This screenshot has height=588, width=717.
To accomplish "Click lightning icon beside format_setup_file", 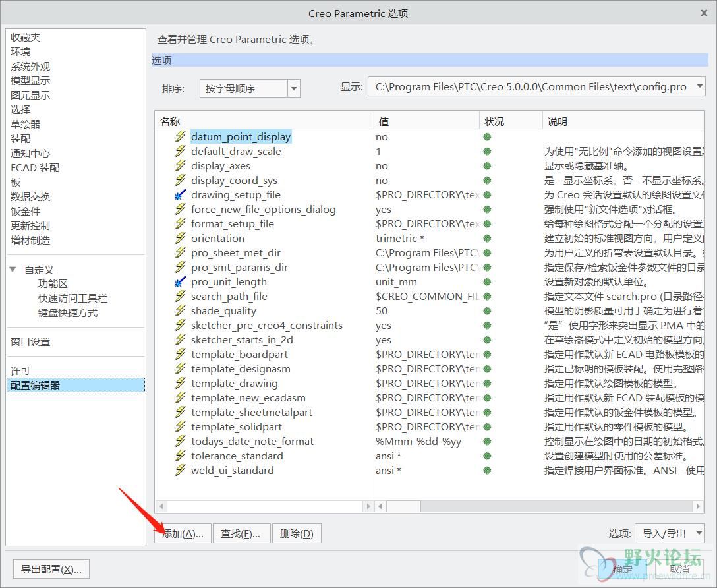I will click(x=180, y=223).
